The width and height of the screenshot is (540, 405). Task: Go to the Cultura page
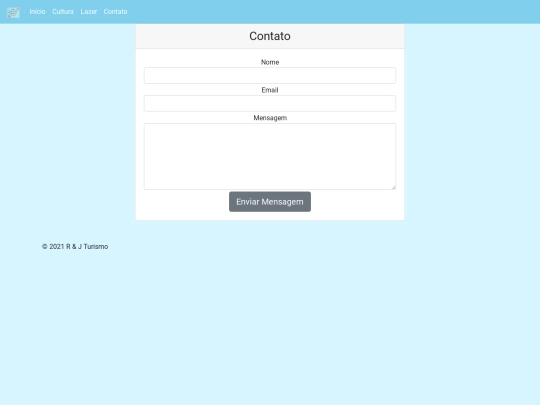(63, 12)
